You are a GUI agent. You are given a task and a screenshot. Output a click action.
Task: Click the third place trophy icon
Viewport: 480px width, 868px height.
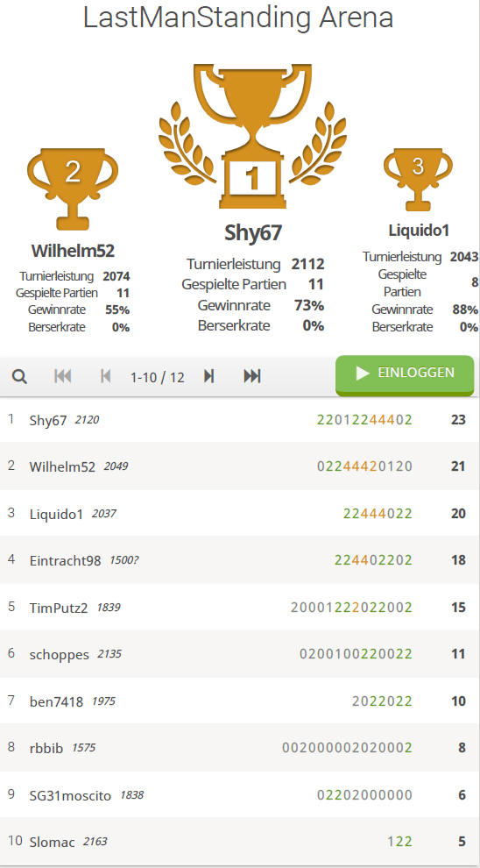(418, 180)
